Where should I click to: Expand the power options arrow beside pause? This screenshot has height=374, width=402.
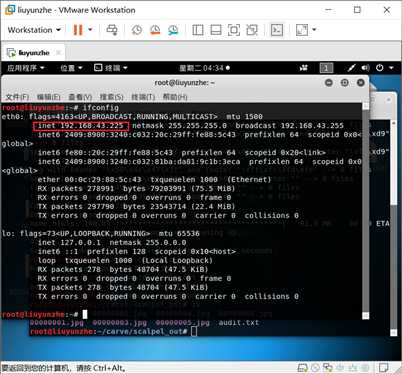pyautogui.click(x=90, y=30)
